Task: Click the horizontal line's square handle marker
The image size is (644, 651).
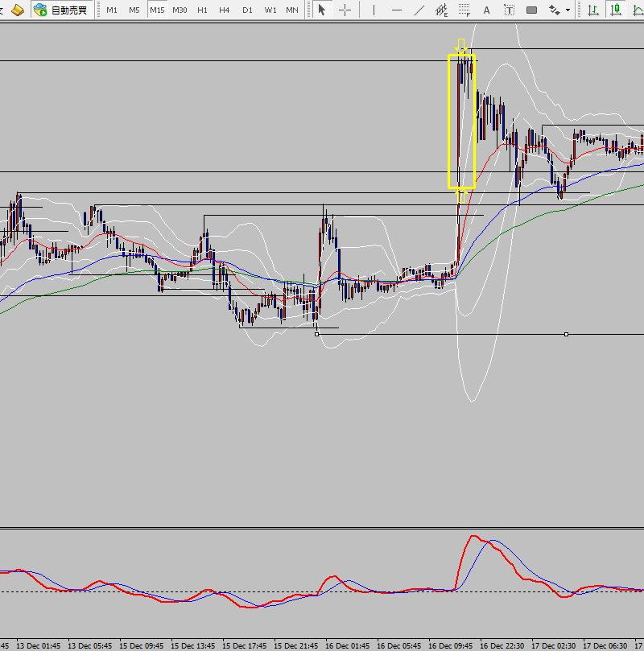Action: pos(567,334)
